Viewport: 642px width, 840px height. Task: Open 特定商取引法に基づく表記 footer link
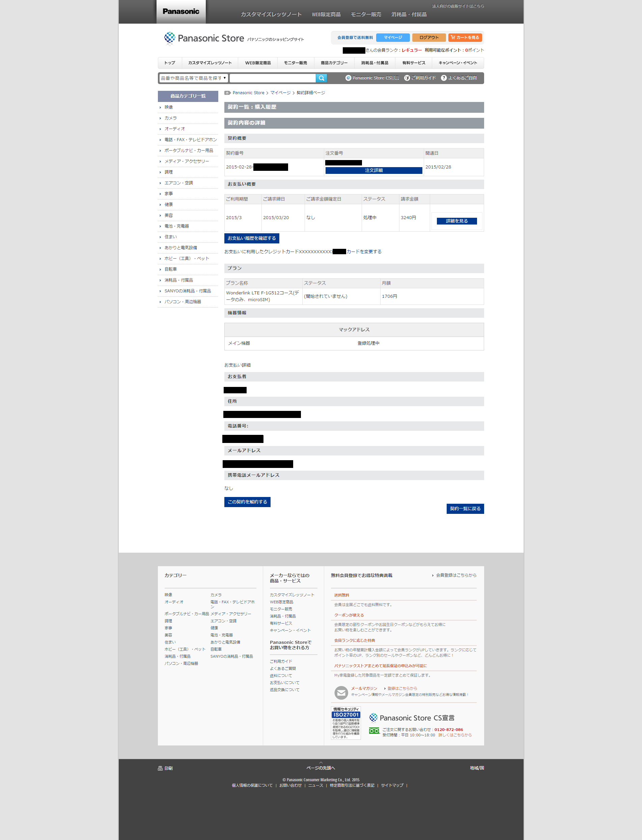tap(352, 785)
